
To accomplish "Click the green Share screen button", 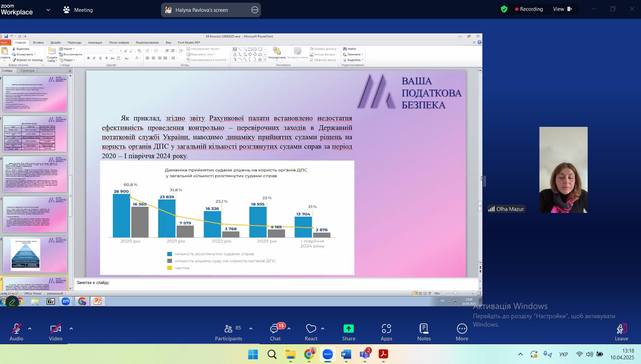I will pyautogui.click(x=349, y=332).
